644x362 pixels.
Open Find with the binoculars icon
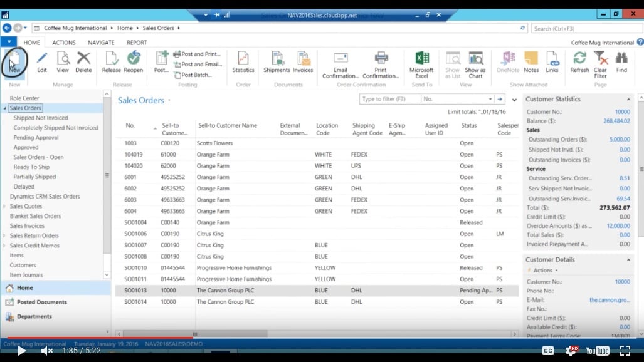point(622,58)
